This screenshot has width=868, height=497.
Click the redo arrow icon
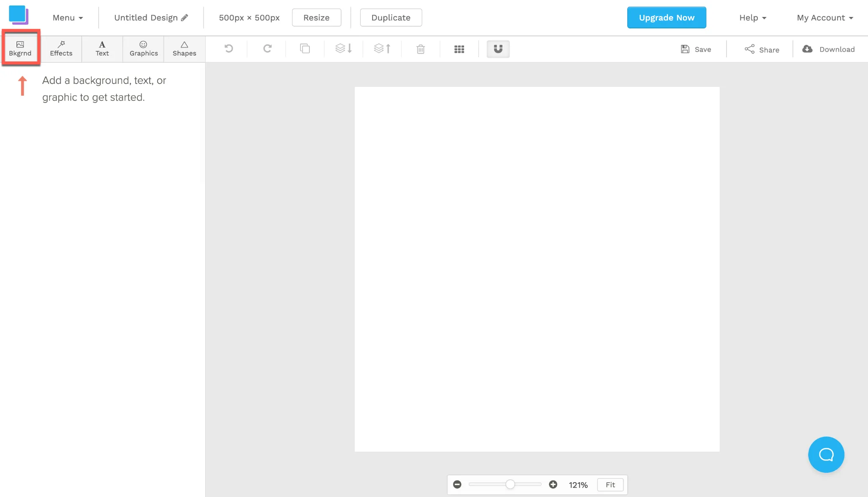pos(267,49)
